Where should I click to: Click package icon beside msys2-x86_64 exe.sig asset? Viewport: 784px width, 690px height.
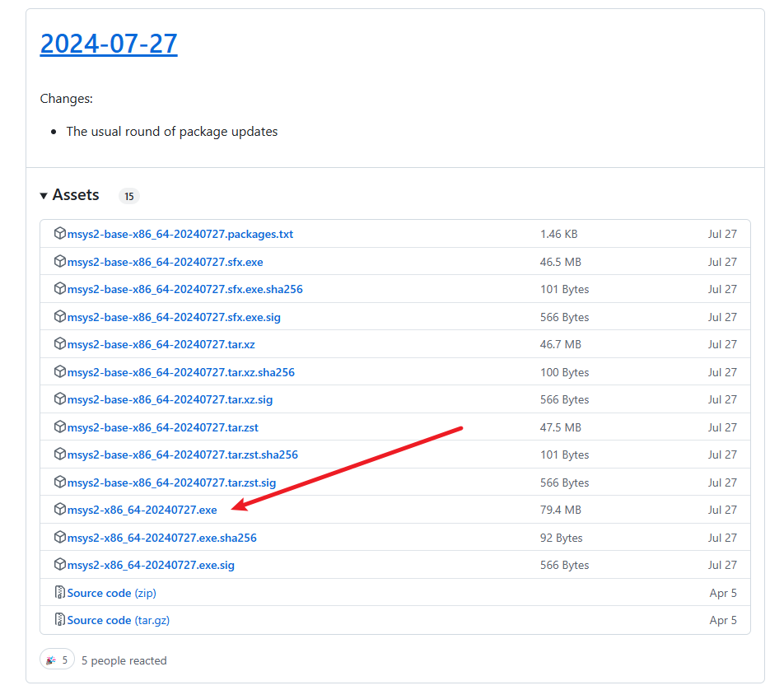59,565
